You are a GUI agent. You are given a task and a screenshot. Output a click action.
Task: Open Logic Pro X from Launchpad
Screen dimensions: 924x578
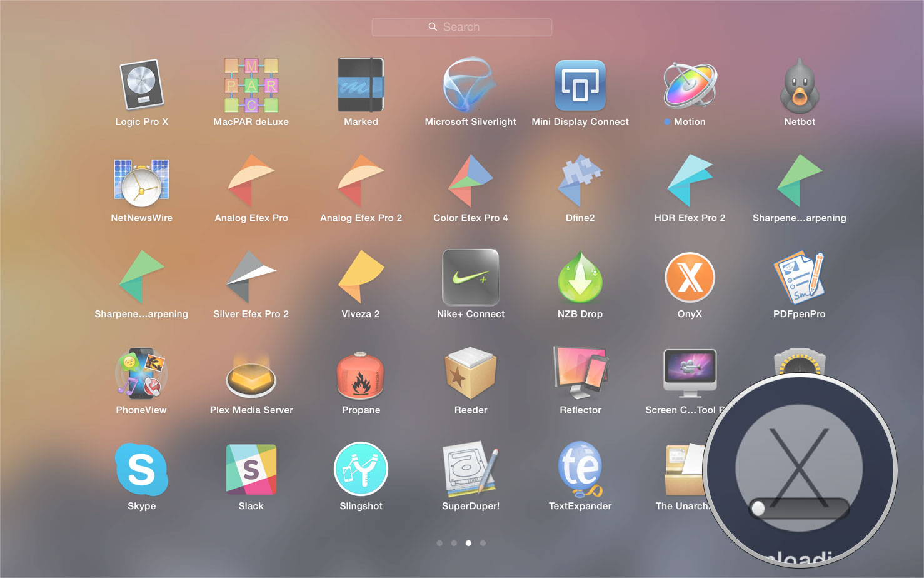(141, 84)
